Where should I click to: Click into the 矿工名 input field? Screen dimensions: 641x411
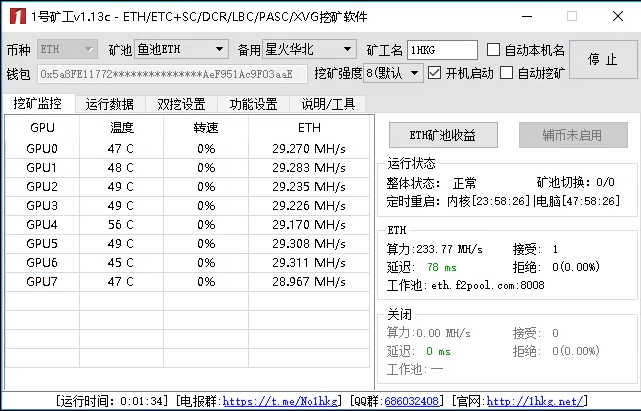pos(442,50)
